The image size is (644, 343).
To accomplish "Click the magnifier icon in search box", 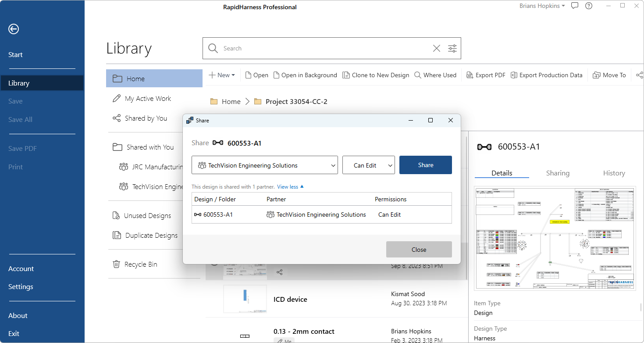I will pyautogui.click(x=213, y=48).
